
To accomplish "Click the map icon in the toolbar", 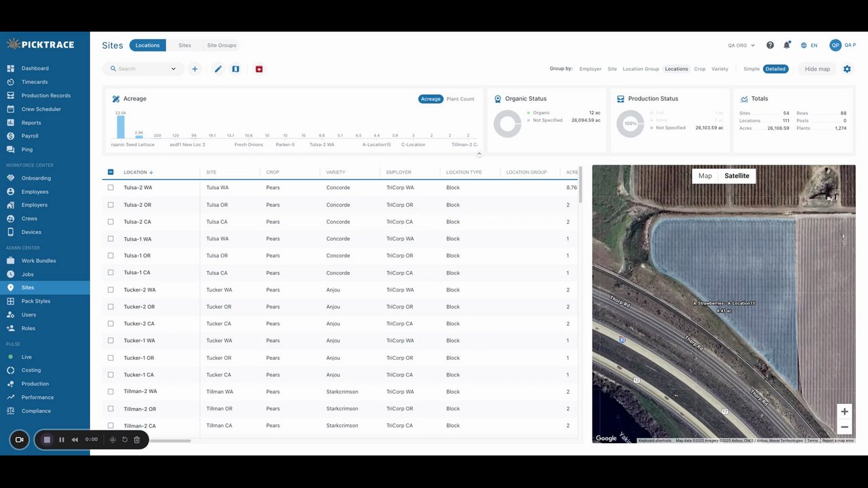I will [x=235, y=69].
